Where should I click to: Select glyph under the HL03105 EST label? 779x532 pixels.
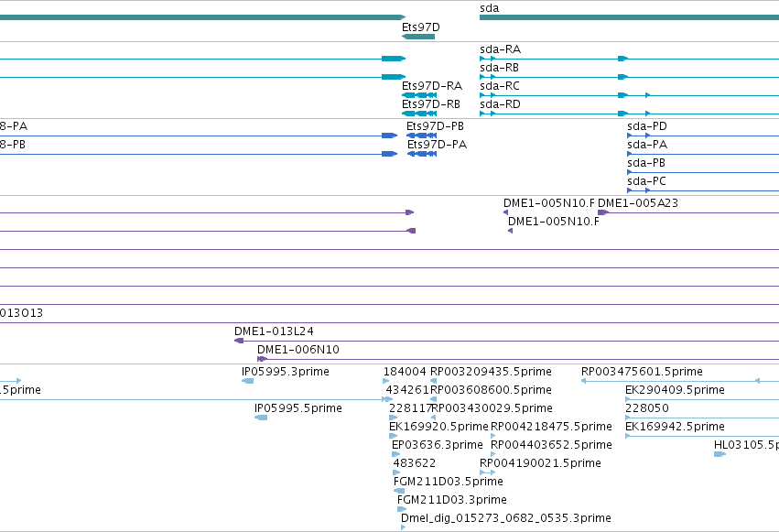719,454
